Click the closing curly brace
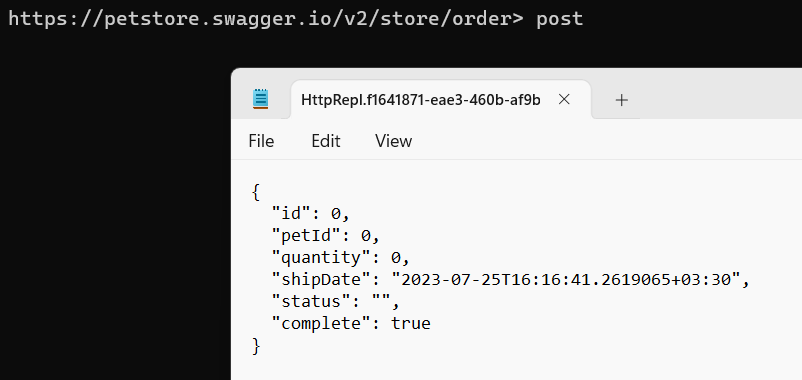This screenshot has width=802, height=380. pos(256,346)
